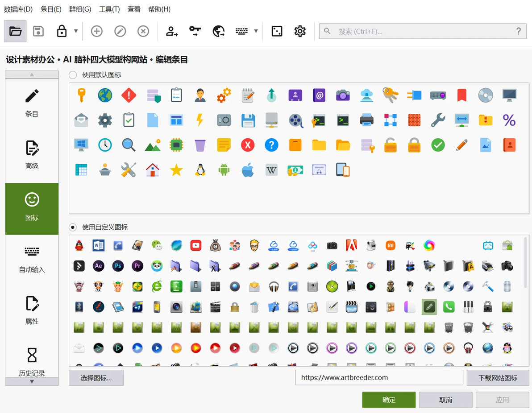Lock database with padlock toolbar icon

click(62, 31)
